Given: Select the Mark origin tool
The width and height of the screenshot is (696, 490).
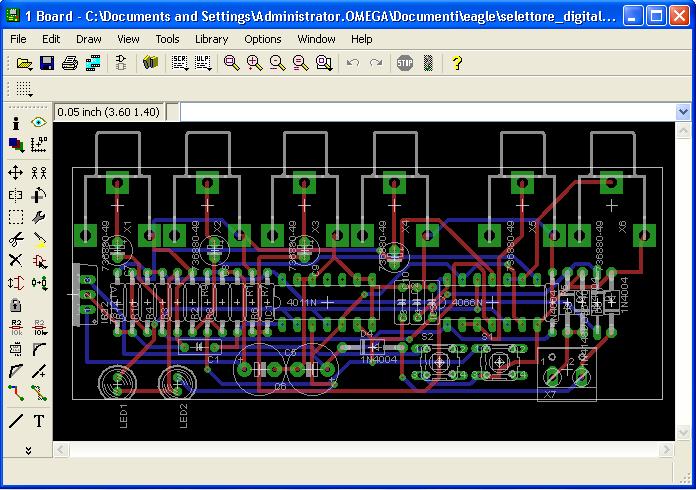Looking at the screenshot, I should 39,145.
